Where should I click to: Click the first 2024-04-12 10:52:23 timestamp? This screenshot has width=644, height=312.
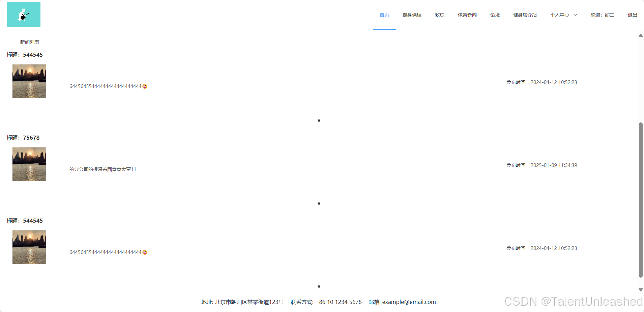pos(554,82)
